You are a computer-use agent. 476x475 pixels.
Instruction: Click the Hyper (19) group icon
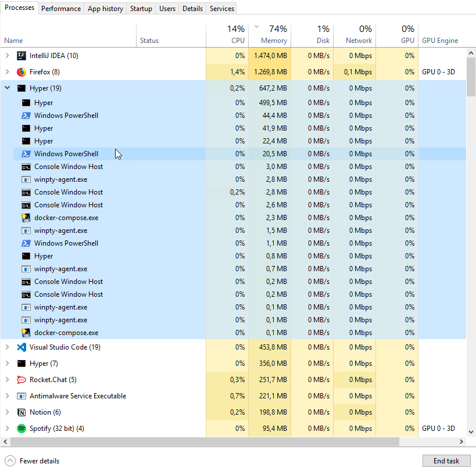click(22, 88)
